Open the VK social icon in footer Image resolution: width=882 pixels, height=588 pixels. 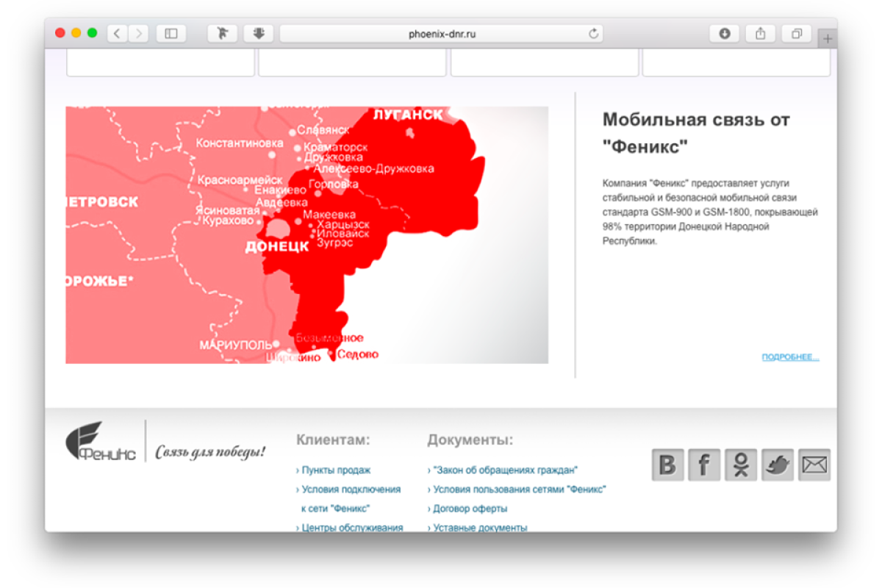click(667, 465)
